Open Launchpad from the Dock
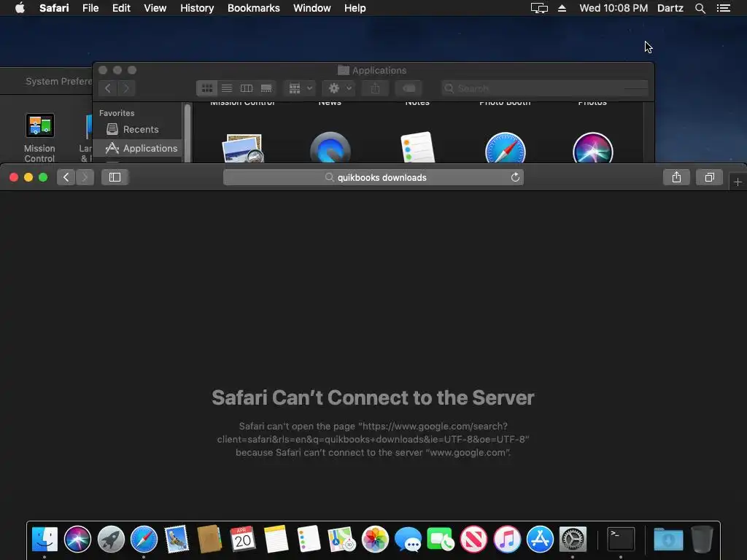The image size is (747, 560). click(x=111, y=540)
